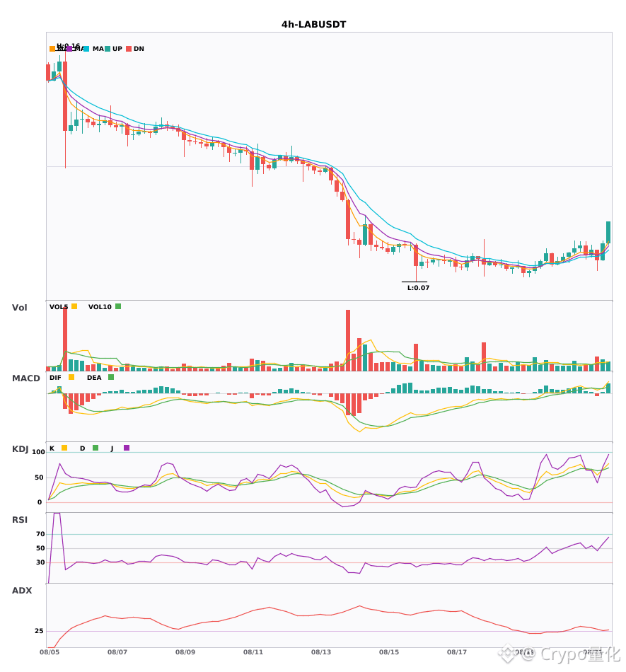Click the orange MA legend swatch
Screen dimensions: 626x672
click(52, 49)
